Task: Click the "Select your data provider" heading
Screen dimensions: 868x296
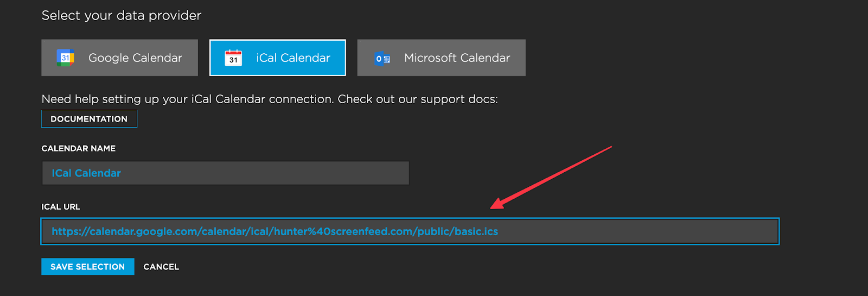Action: 122,15
